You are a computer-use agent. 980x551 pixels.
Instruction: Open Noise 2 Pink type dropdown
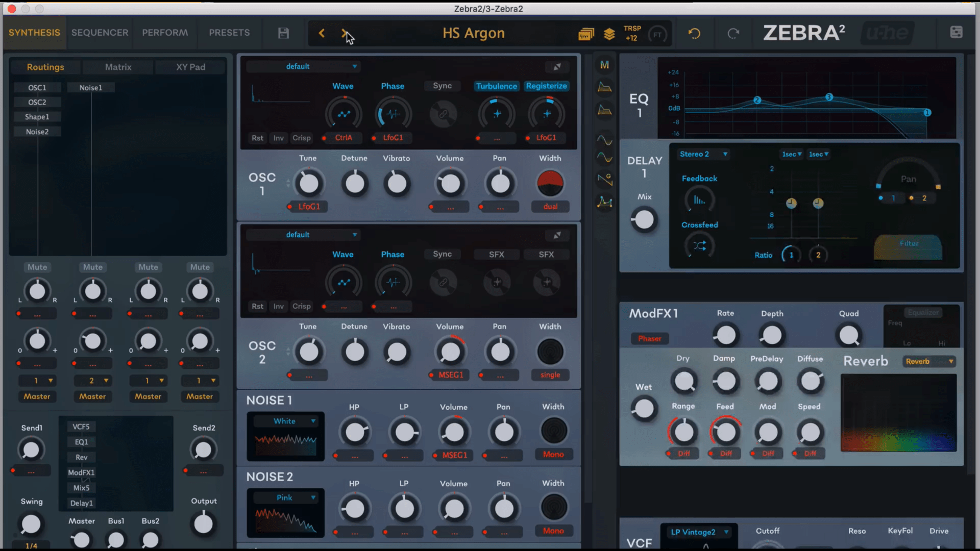(x=286, y=497)
